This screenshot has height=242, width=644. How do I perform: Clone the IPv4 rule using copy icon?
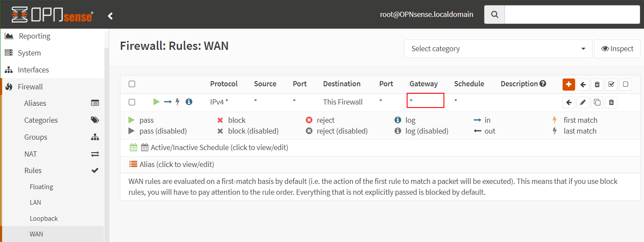597,102
